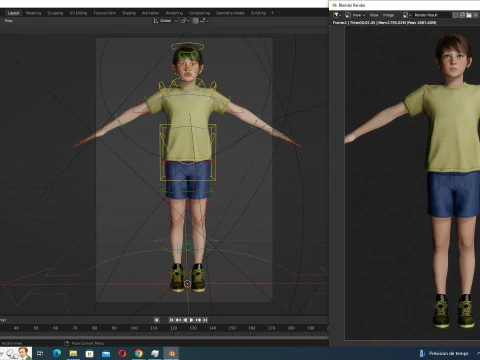480x360 pixels.
Task: Switch to the Layout workspace tab
Action: 14,13
